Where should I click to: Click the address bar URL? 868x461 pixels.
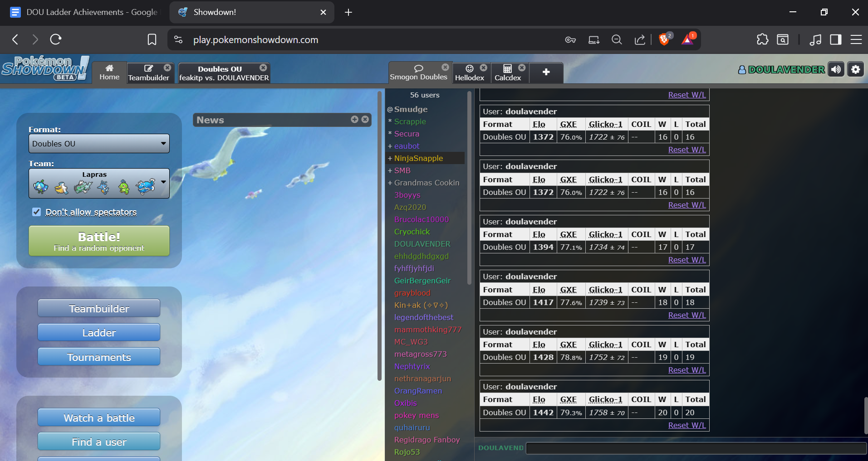(255, 40)
